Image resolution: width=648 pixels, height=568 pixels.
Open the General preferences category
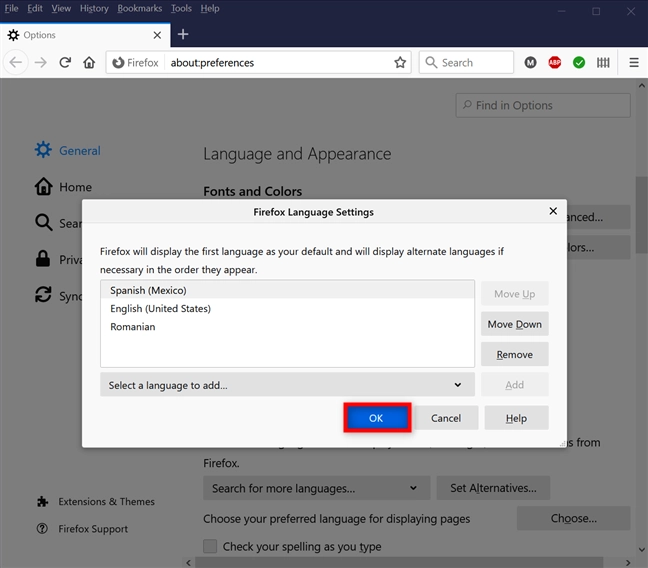68,150
